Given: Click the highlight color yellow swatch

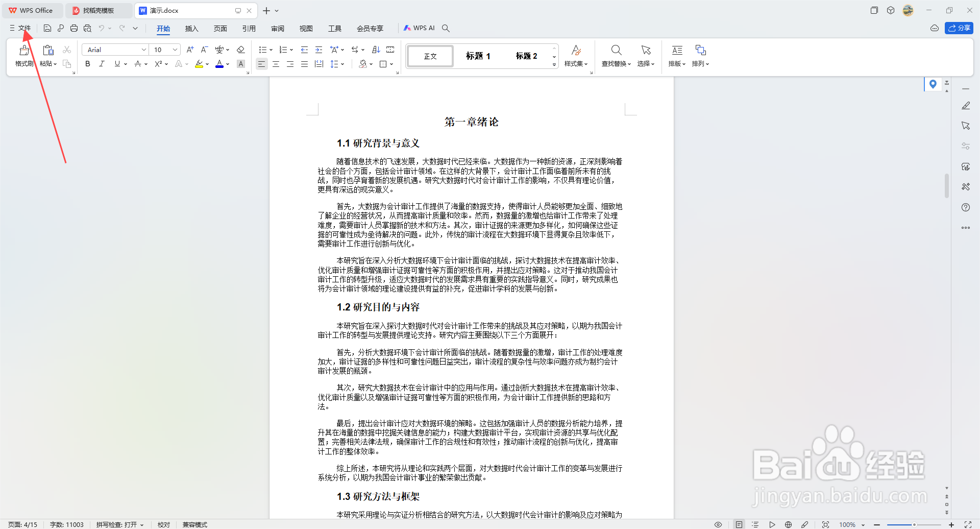Looking at the screenshot, I should [x=199, y=64].
